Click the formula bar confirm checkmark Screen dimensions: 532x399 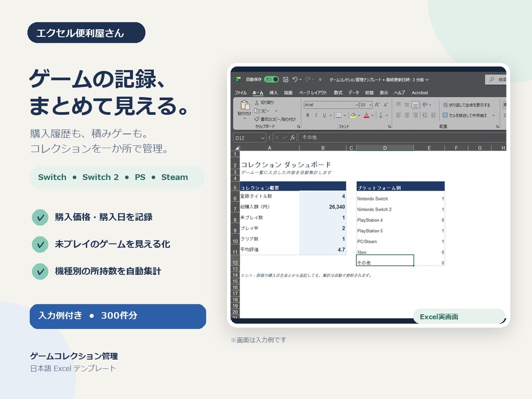(x=285, y=137)
